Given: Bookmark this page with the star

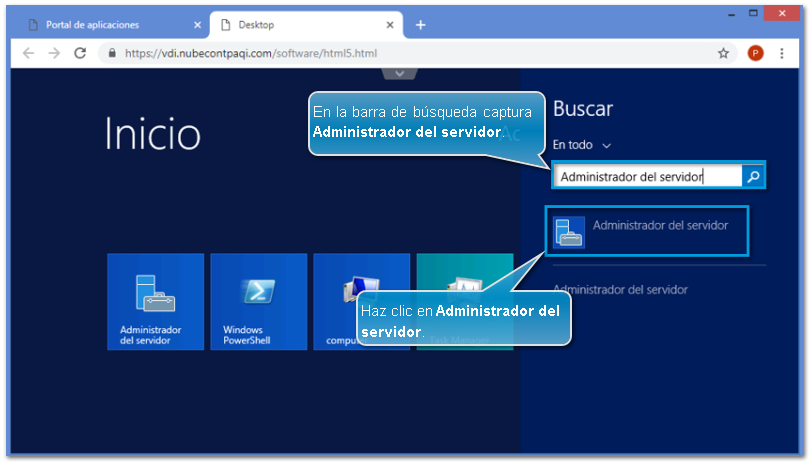Looking at the screenshot, I should pyautogui.click(x=723, y=53).
